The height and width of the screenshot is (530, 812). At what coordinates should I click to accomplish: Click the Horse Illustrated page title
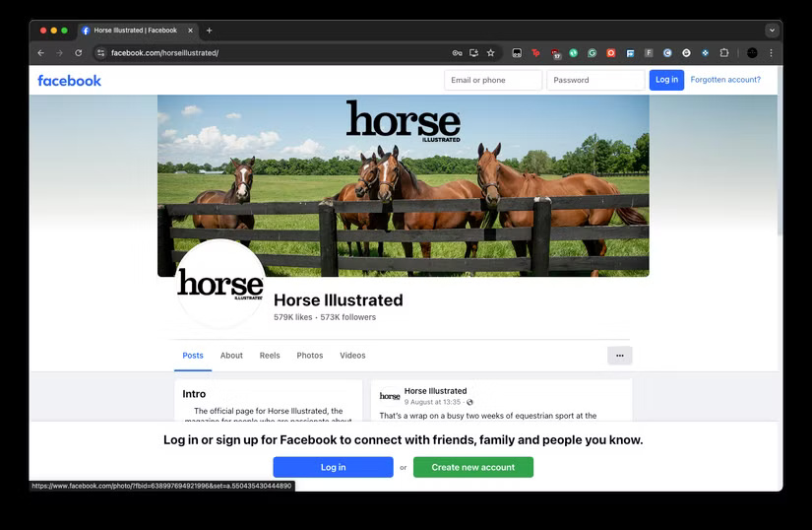339,299
